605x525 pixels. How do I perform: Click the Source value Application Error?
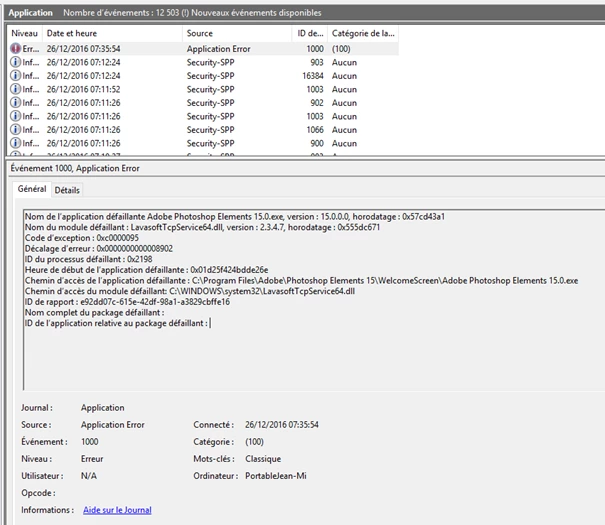(113, 425)
